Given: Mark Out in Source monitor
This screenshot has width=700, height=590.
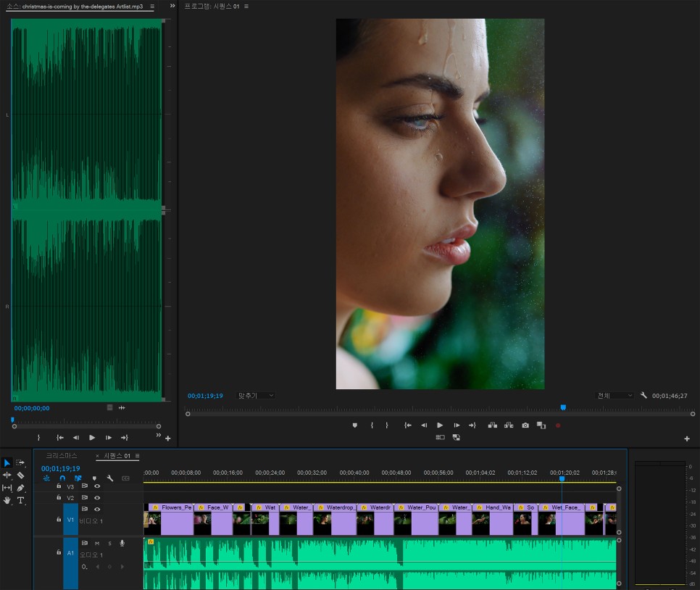Looking at the screenshot, I should [x=39, y=438].
